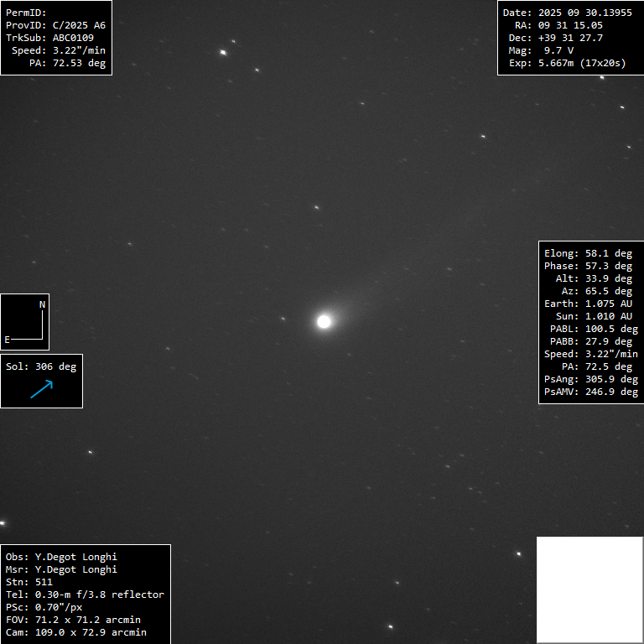
Task: Click the Elong 58.1 deg line
Action: tap(588, 253)
